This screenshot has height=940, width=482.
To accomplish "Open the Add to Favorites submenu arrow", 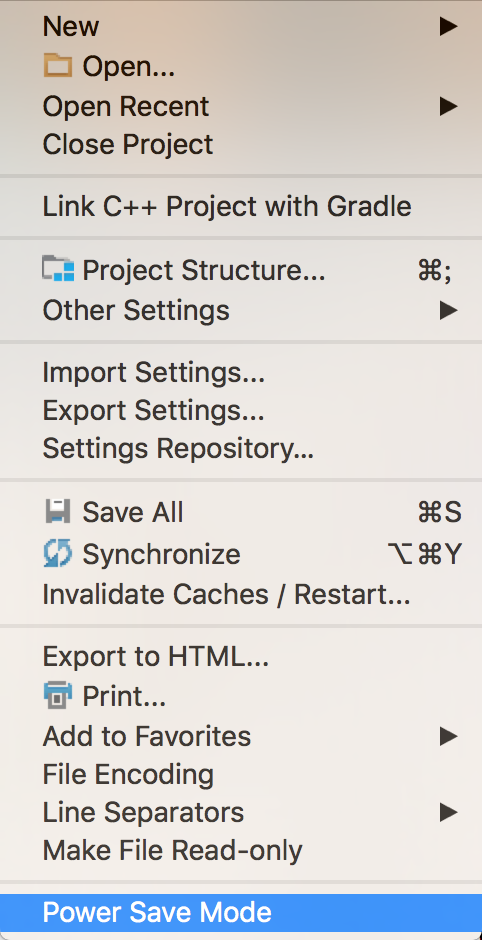I will click(x=448, y=736).
